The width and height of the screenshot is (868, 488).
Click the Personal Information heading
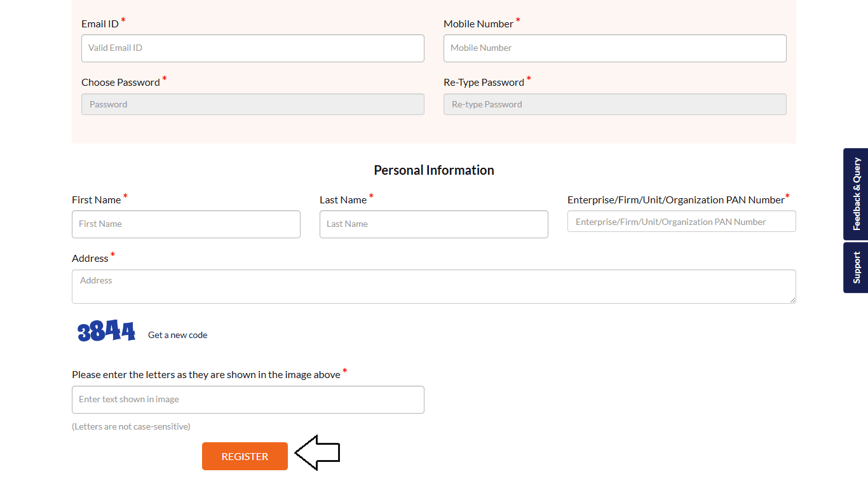434,170
